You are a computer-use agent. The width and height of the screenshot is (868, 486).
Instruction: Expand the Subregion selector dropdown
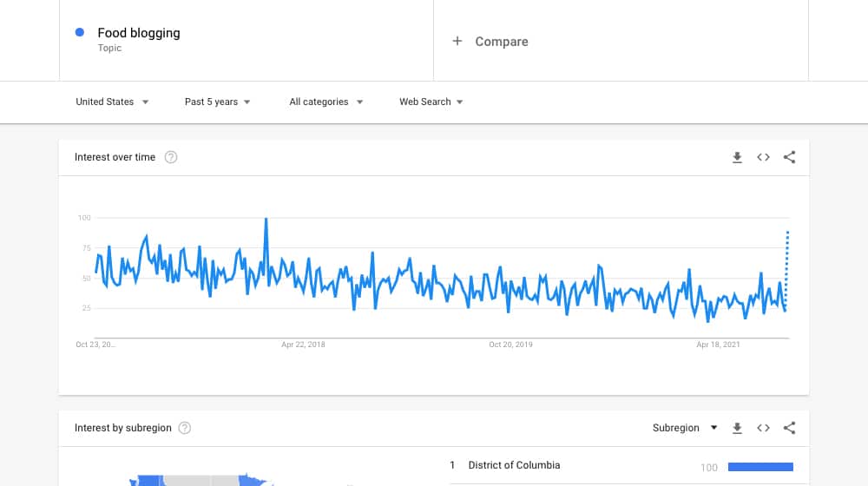point(685,428)
